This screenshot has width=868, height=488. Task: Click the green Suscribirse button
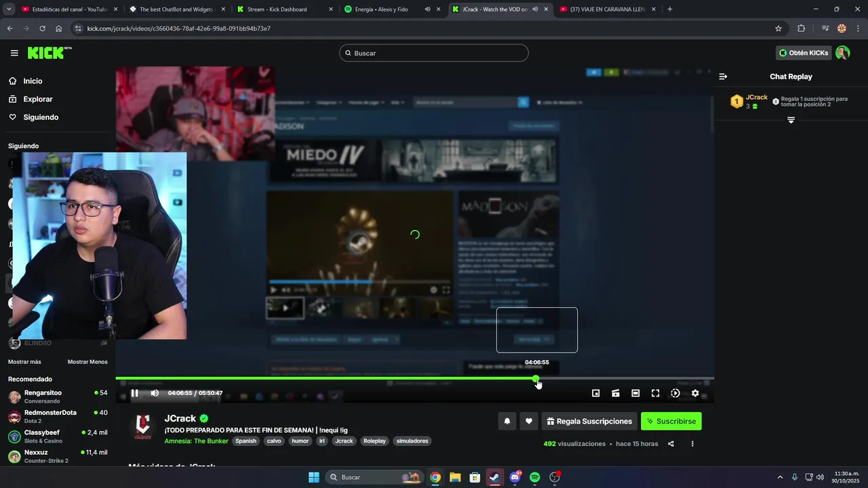coord(671,421)
